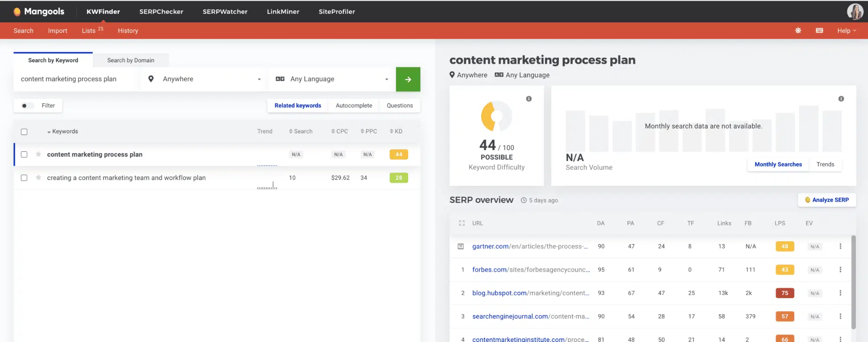Click the Mangools logo

tap(39, 12)
